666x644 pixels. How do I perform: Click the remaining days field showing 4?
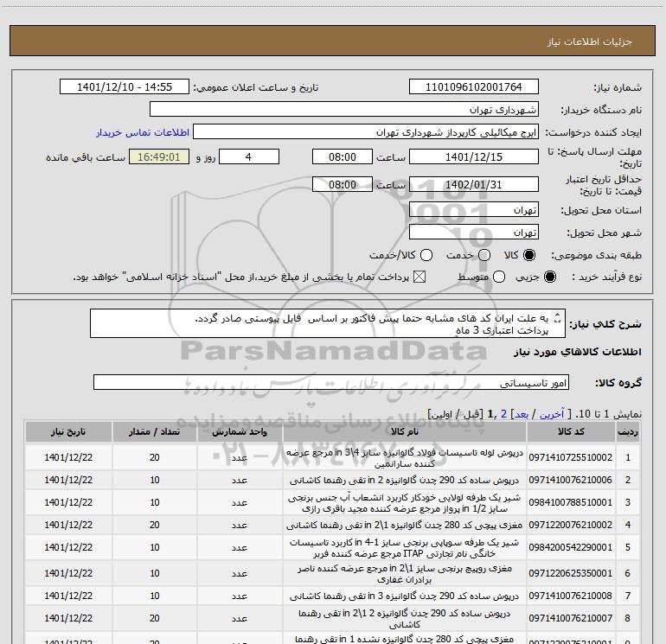(249, 156)
